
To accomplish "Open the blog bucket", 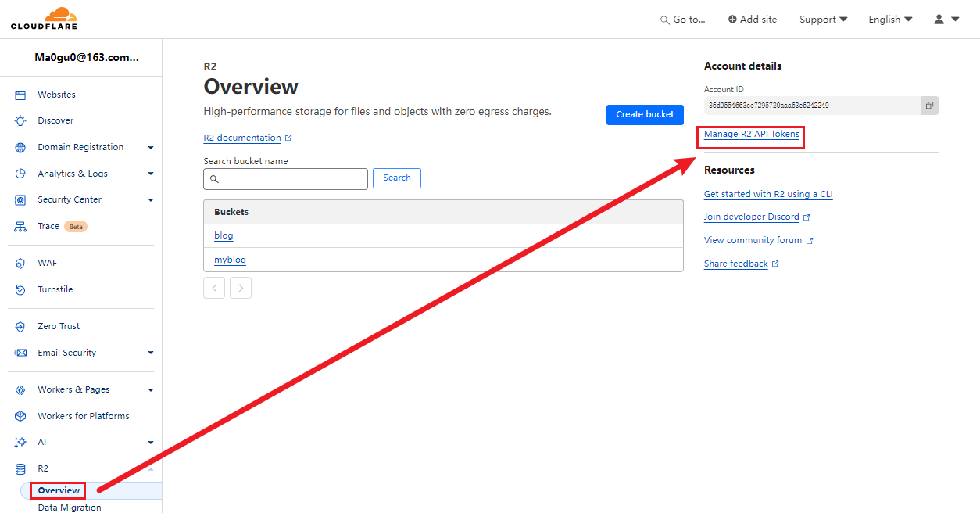I will (224, 235).
